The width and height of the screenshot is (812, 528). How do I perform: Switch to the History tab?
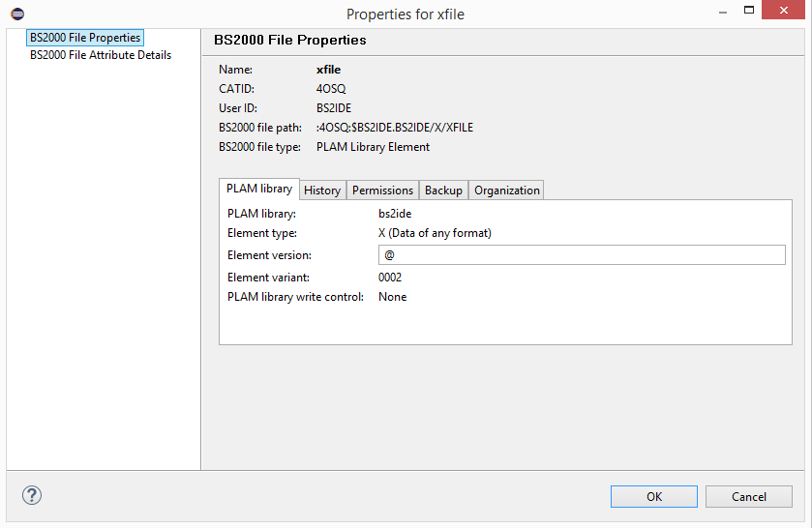322,191
